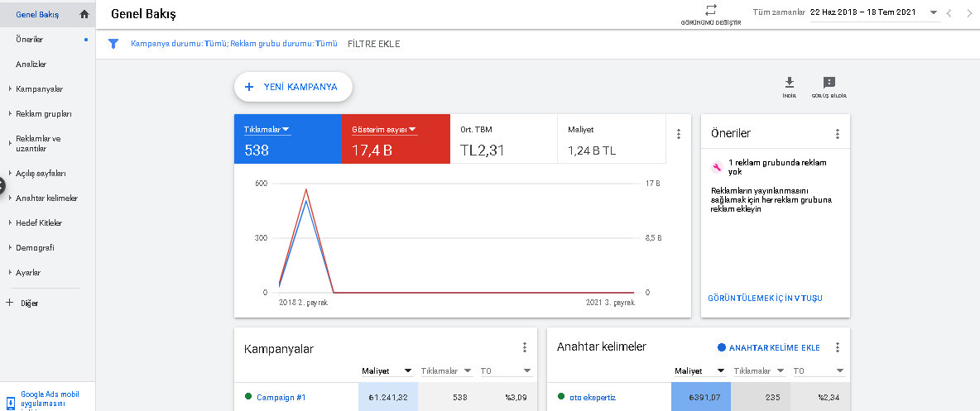Click the ₺391,07 cost cell
980x411 pixels.
[700, 397]
